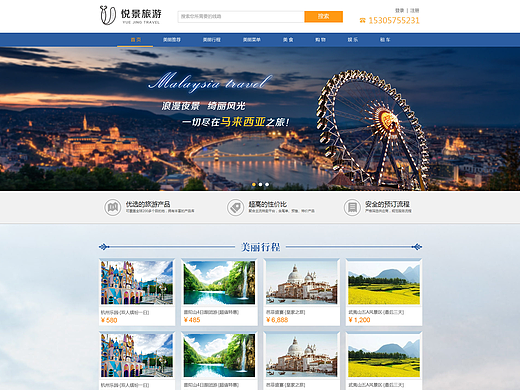The width and height of the screenshot is (520, 390).
Task: Open top-row waterfall lake thumbnail
Action: [219, 283]
